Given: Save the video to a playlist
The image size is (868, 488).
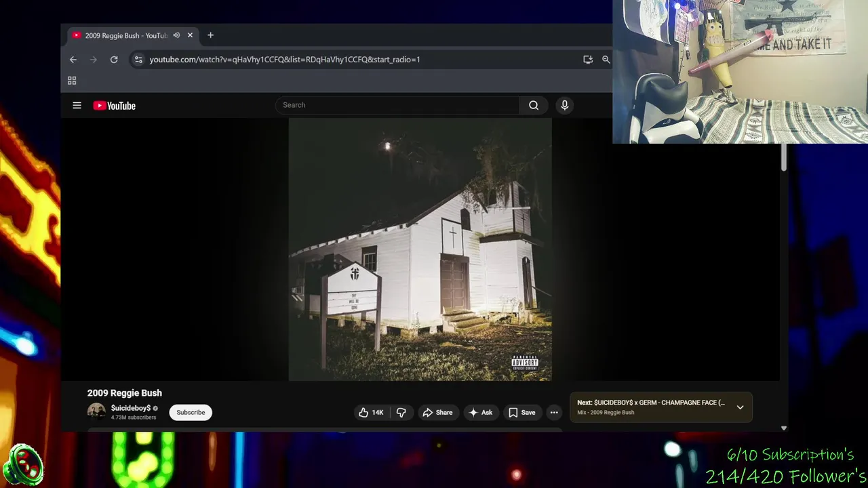Looking at the screenshot, I should 521,412.
